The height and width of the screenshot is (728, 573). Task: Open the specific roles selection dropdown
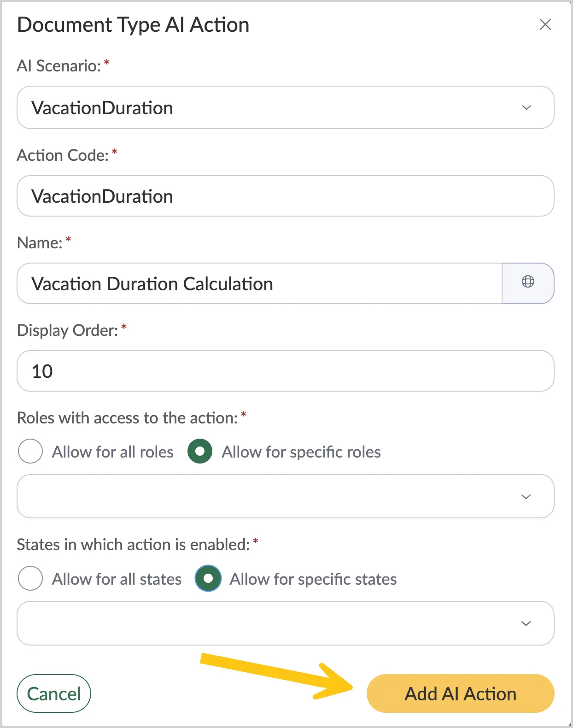pos(286,496)
